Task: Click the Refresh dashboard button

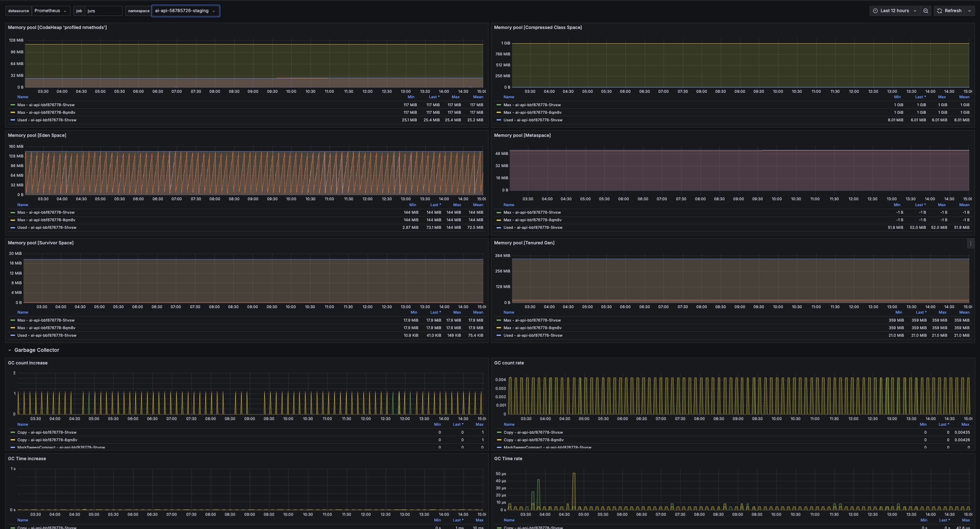Action: (x=949, y=11)
